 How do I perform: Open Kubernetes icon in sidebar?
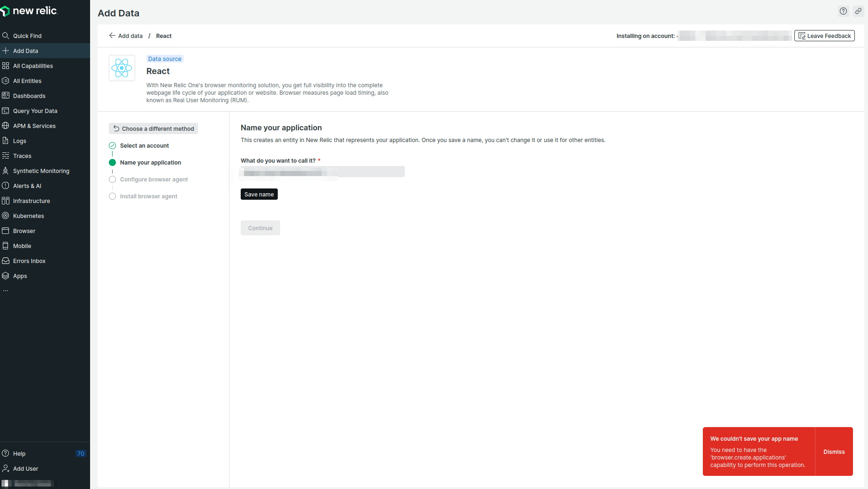[6, 216]
